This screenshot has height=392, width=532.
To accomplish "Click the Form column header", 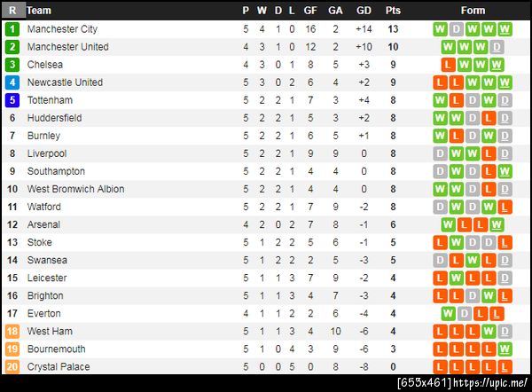I will 473,11.
